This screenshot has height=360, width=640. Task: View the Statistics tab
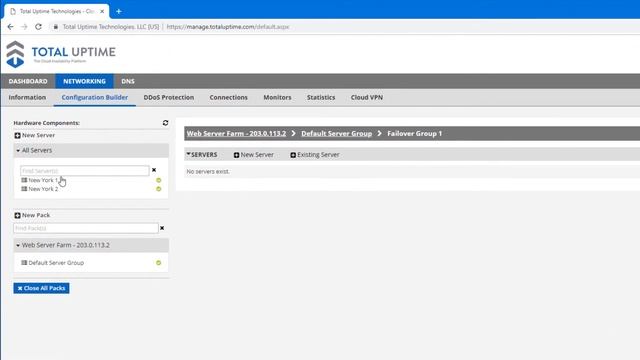pyautogui.click(x=321, y=98)
